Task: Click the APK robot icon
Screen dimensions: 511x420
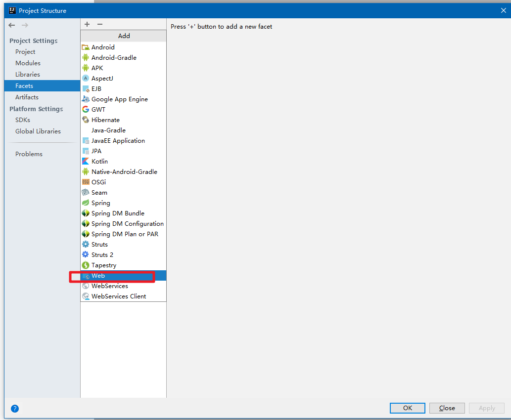Action: [x=86, y=68]
